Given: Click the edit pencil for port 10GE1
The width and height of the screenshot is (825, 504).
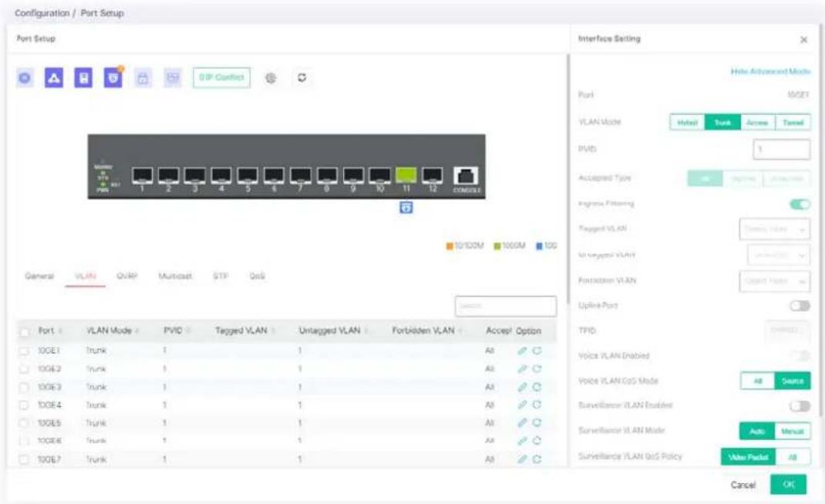Looking at the screenshot, I should (x=522, y=351).
